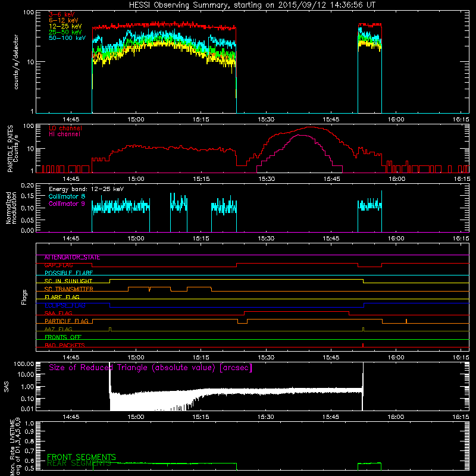Click the AAZ_FLAG label

coord(58,330)
